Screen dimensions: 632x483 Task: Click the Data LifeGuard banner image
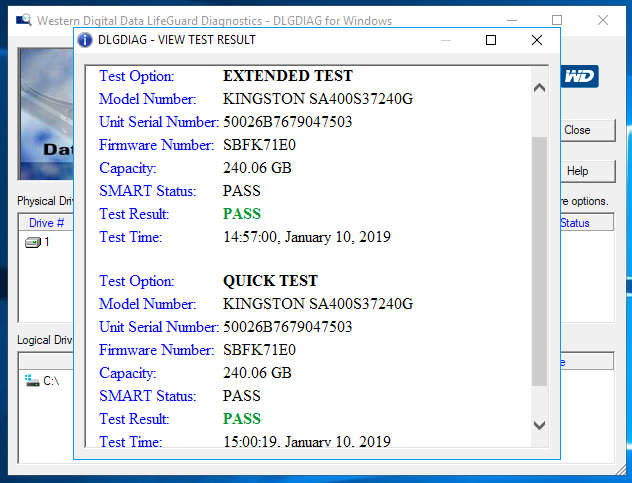click(46, 114)
